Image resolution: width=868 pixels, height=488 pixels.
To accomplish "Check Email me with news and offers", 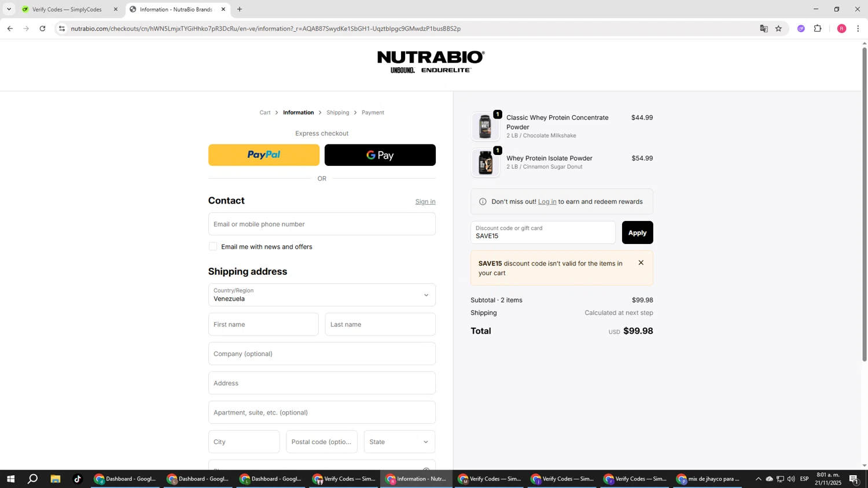I will click(x=213, y=246).
